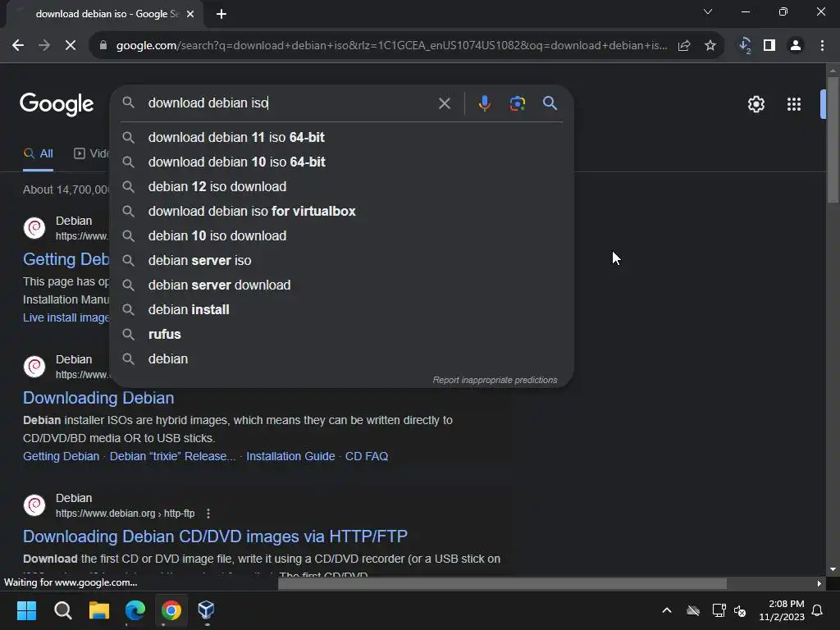
Task: Click the search query input field
Action: (x=290, y=103)
